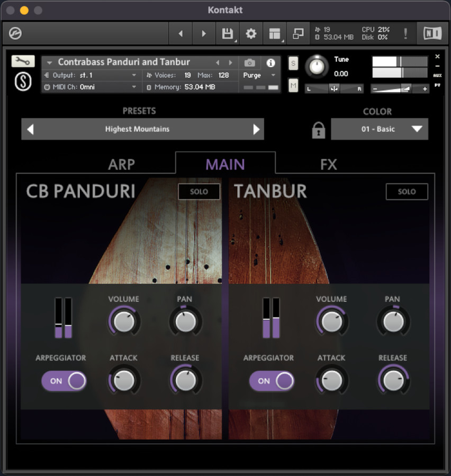The height and width of the screenshot is (476, 451).
Task: Open the save floppy disk menu
Action: click(228, 33)
